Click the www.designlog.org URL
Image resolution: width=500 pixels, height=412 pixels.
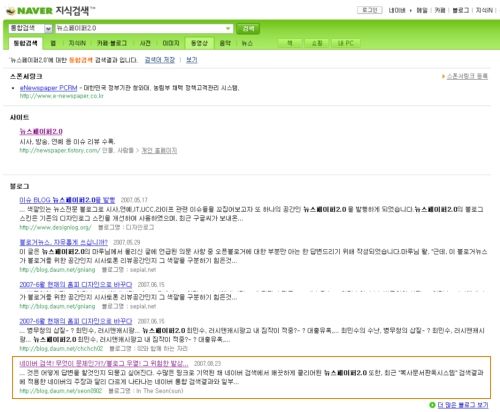[x=55, y=227]
